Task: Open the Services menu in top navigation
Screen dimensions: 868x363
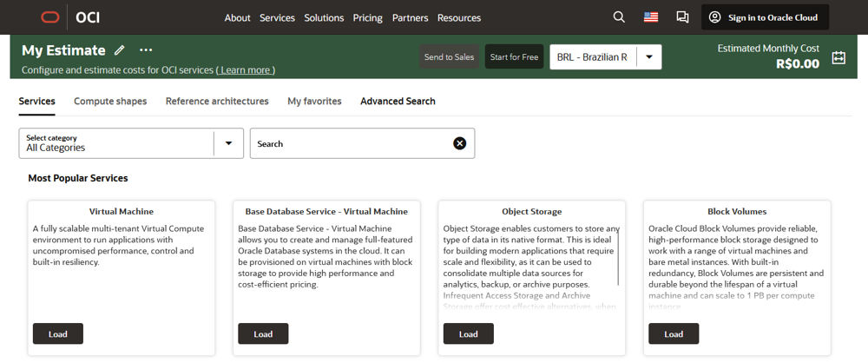Action: click(277, 17)
